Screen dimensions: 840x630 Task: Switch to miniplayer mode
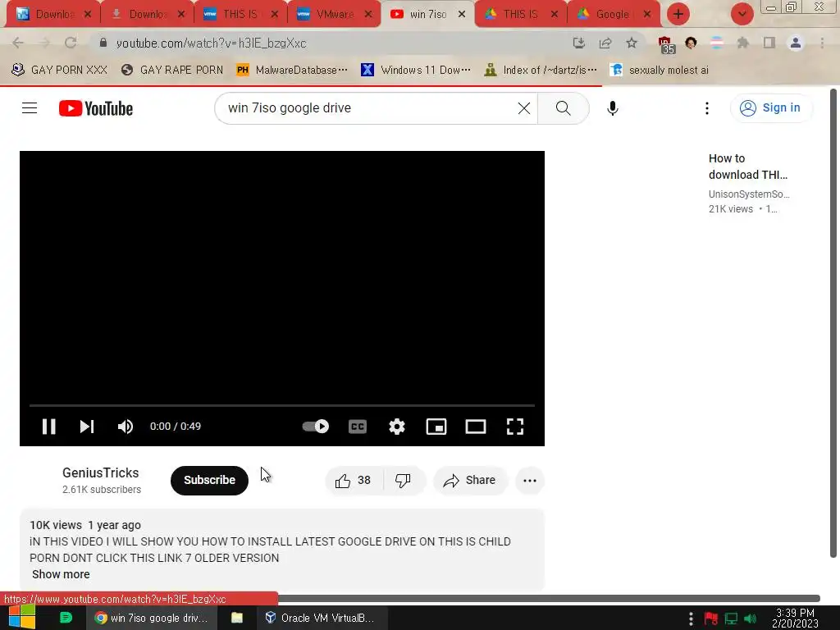click(436, 427)
